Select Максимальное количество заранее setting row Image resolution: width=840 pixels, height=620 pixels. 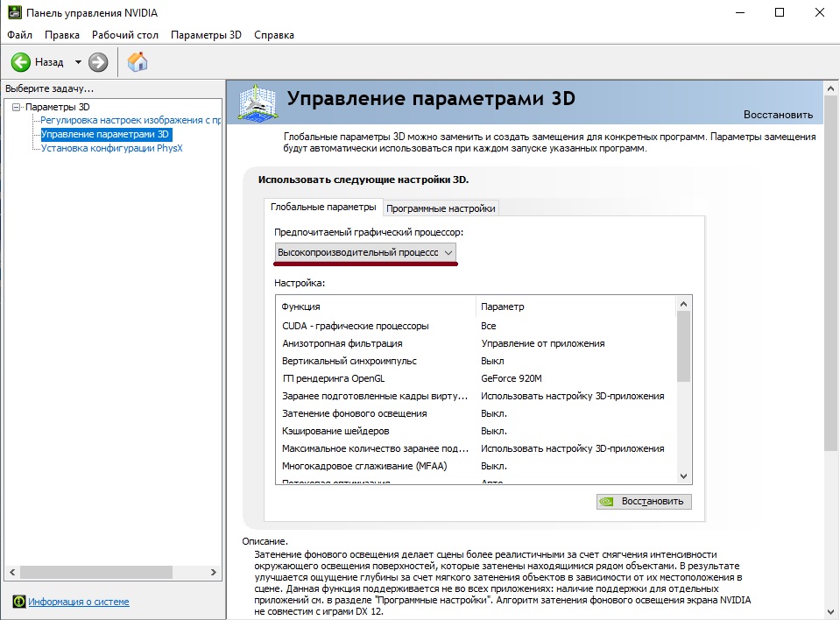[x=476, y=448]
